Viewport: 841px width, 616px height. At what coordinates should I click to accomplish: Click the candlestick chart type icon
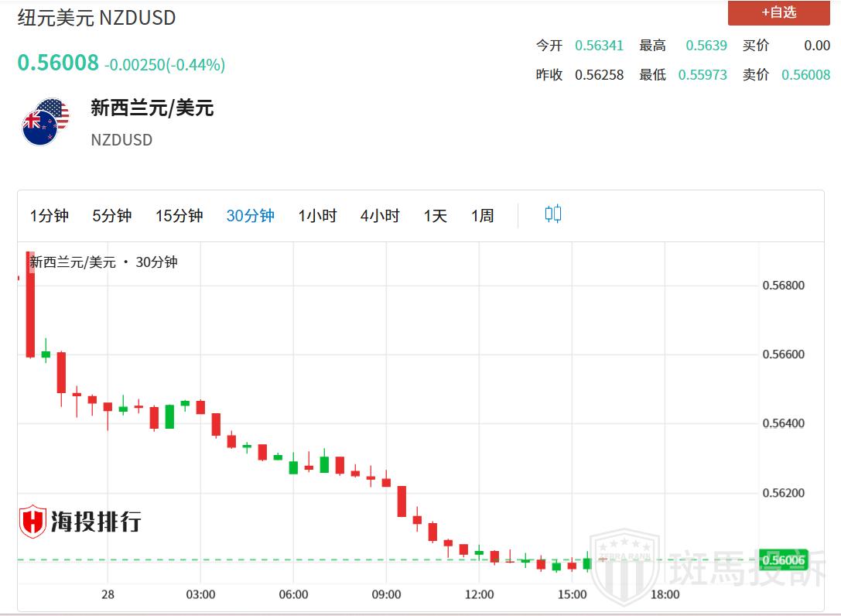pos(552,214)
